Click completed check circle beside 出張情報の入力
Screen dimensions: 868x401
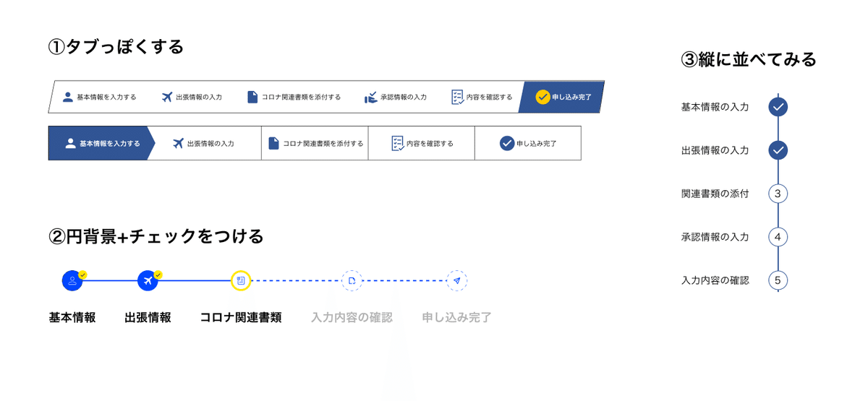(778, 150)
